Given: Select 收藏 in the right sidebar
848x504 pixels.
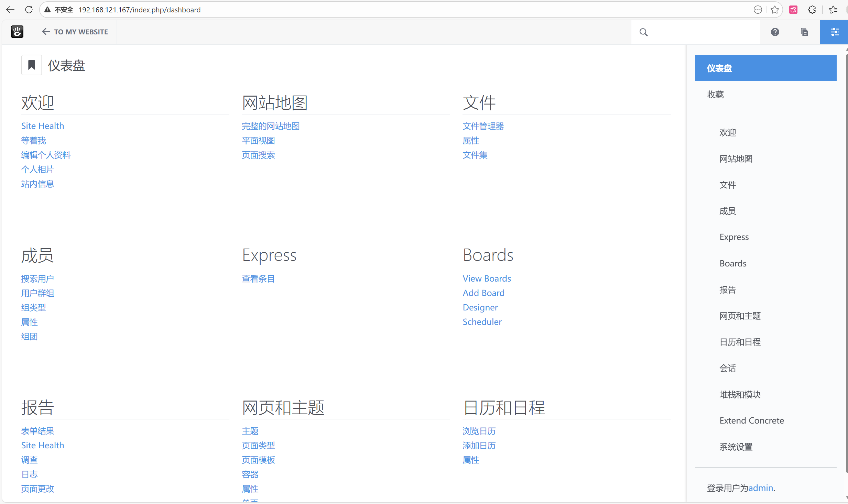Looking at the screenshot, I should click(x=715, y=94).
